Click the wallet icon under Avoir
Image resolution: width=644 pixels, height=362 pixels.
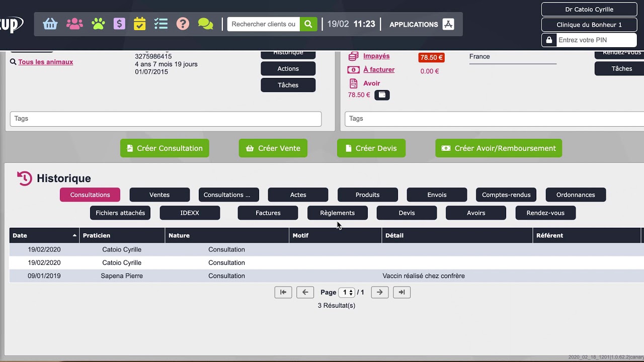(382, 95)
